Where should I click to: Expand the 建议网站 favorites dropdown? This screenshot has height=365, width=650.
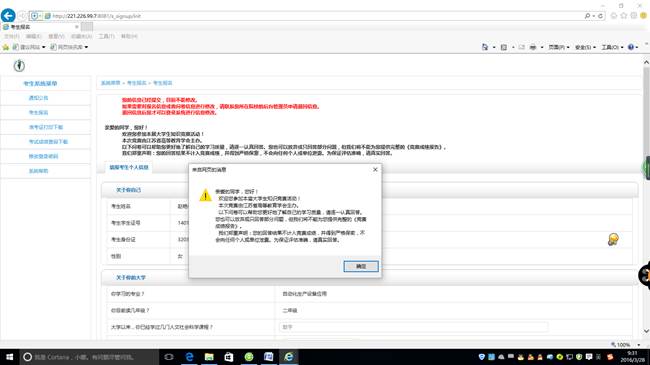click(x=44, y=47)
